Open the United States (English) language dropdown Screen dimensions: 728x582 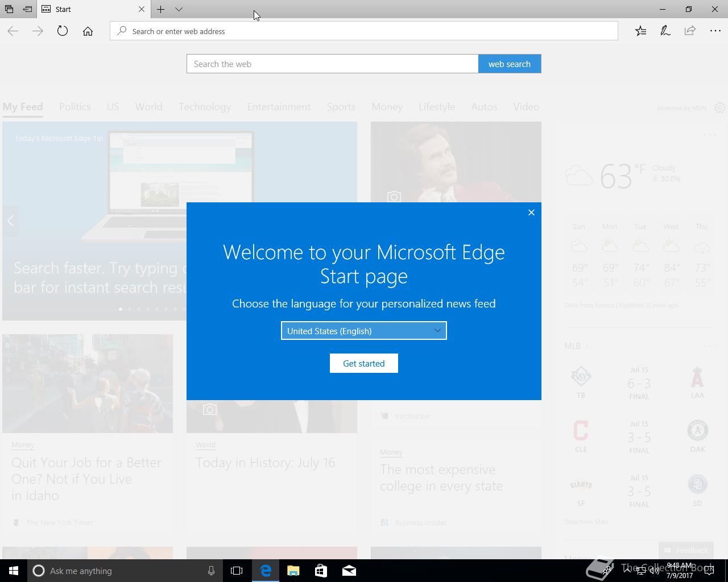(364, 331)
